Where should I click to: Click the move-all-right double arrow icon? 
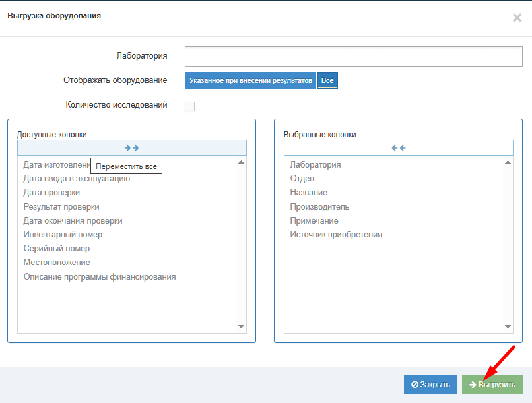[132, 148]
